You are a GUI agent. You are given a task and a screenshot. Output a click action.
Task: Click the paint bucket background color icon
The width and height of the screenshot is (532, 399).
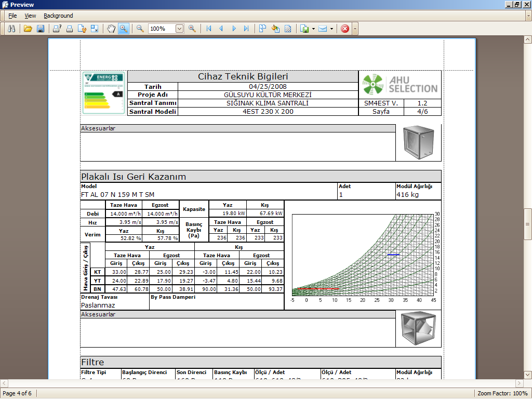[x=275, y=29]
